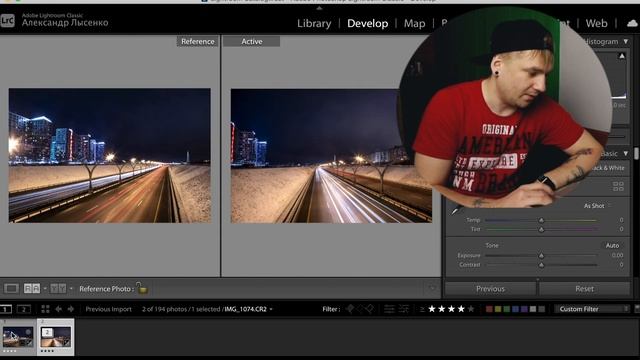Select second filmstrip thumbnail marked 2
The image size is (640, 360).
pyautogui.click(x=56, y=338)
